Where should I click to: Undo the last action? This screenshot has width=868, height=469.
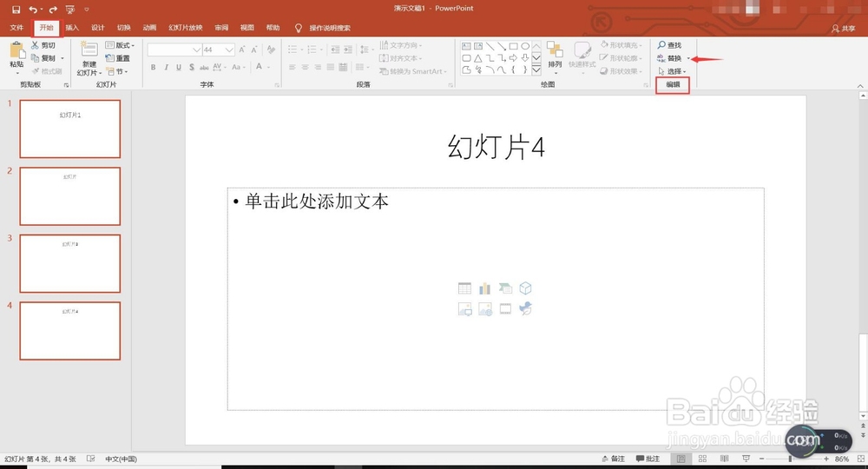point(33,10)
